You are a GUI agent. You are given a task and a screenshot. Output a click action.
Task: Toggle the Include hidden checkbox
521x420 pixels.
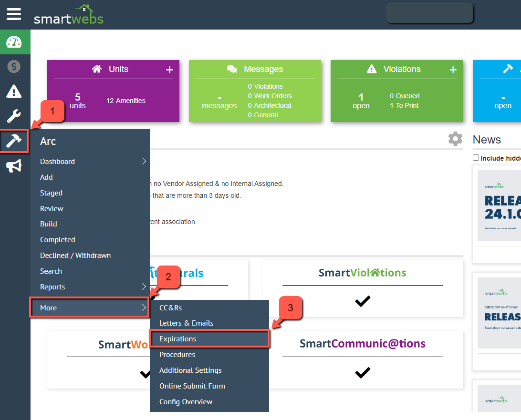pyautogui.click(x=476, y=158)
